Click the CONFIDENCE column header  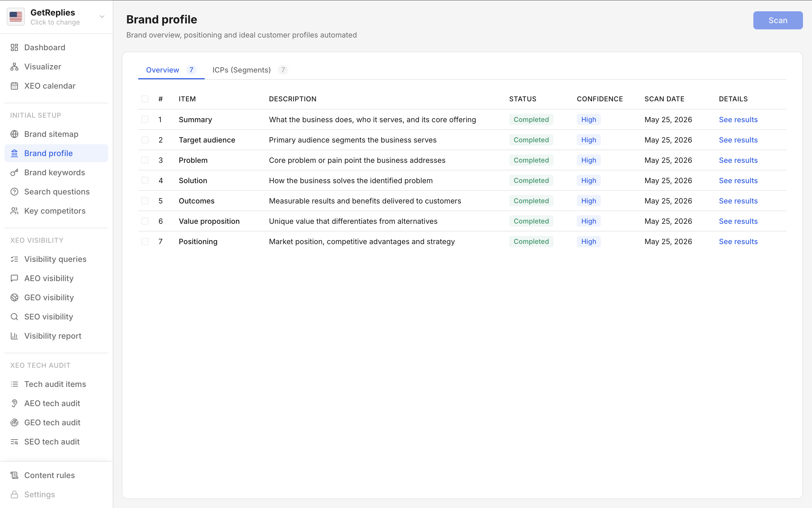[x=600, y=99]
